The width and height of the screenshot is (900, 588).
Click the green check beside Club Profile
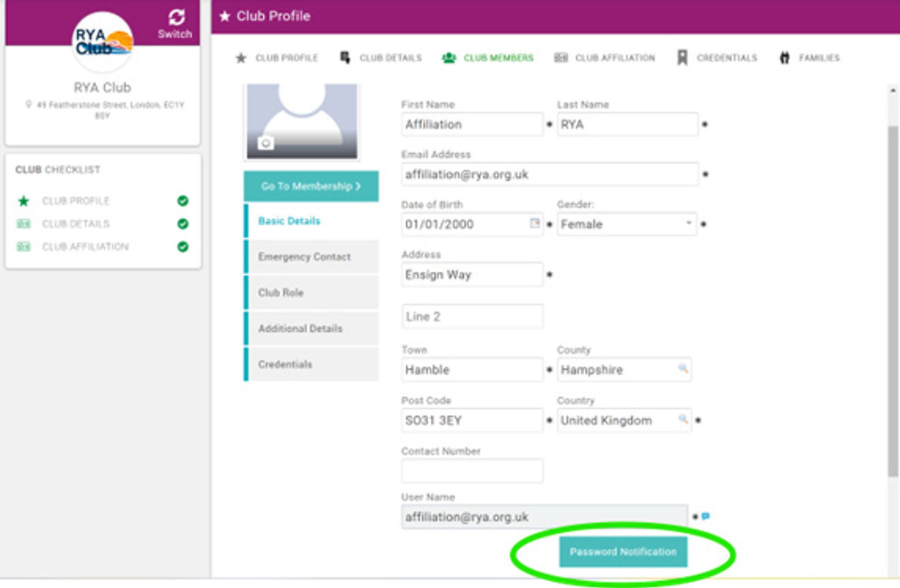coord(183,201)
